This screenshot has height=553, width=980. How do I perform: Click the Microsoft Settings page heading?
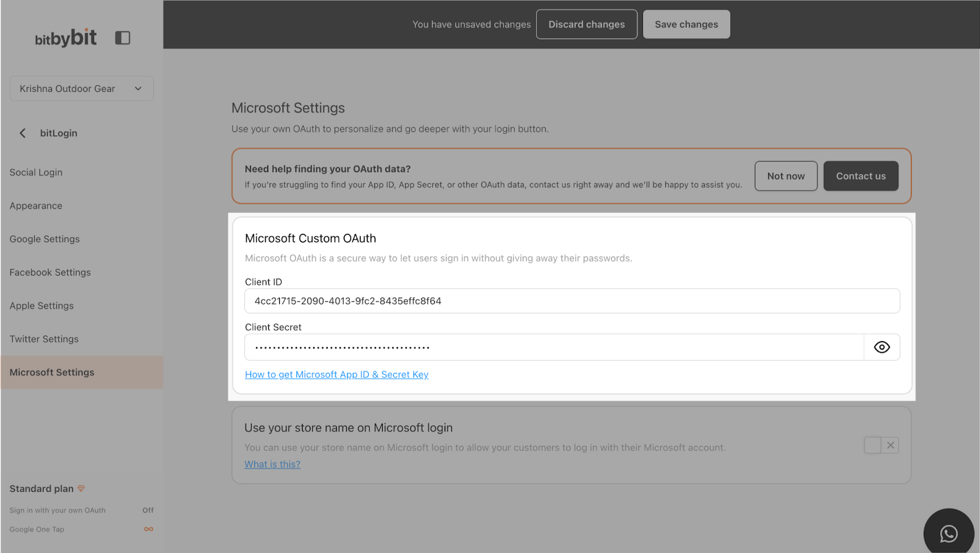288,108
